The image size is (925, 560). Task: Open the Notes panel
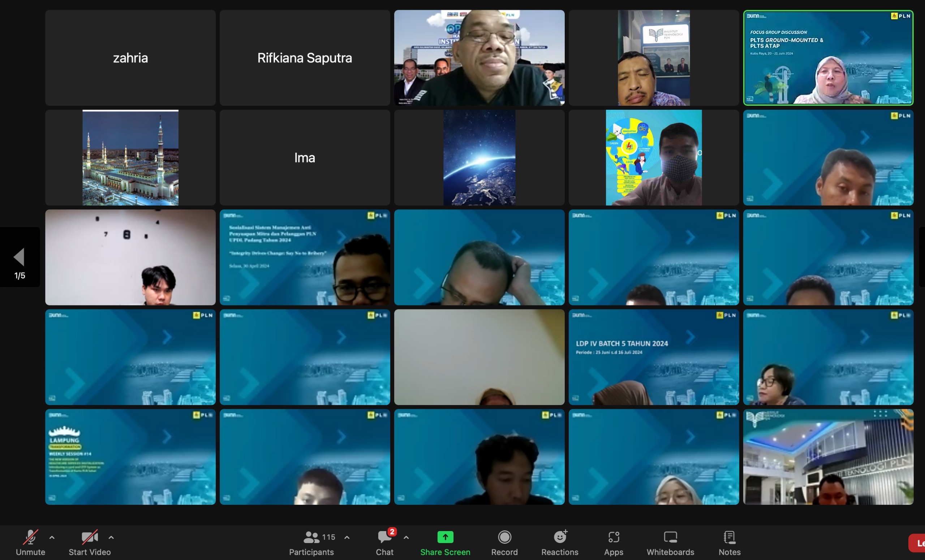(x=729, y=542)
